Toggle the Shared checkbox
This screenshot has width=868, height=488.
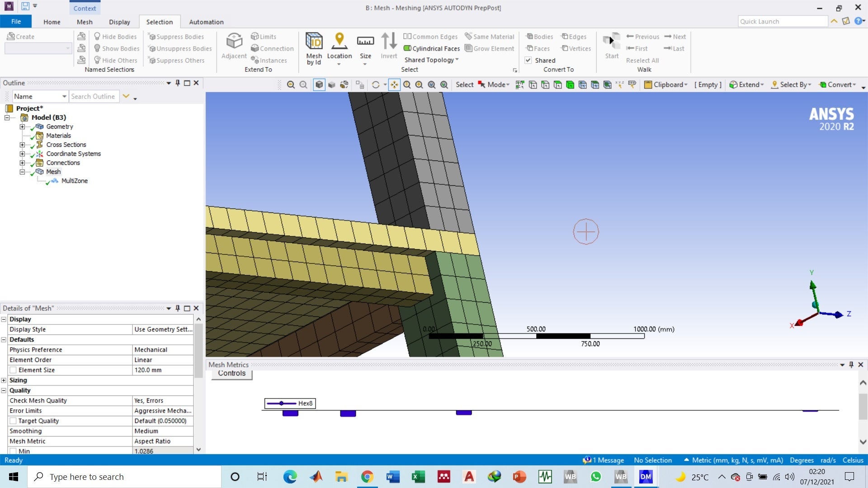click(528, 60)
